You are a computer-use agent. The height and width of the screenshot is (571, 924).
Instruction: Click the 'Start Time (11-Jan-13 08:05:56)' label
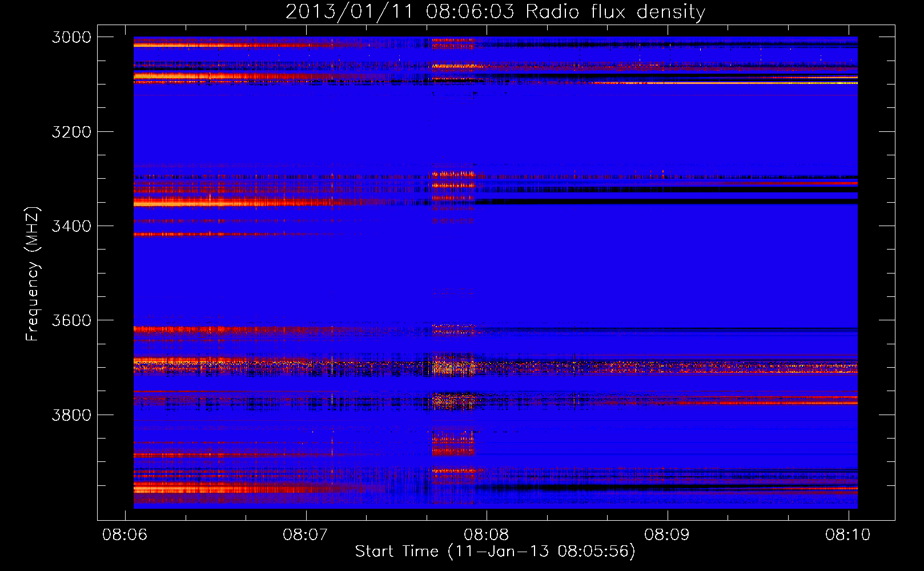495,552
